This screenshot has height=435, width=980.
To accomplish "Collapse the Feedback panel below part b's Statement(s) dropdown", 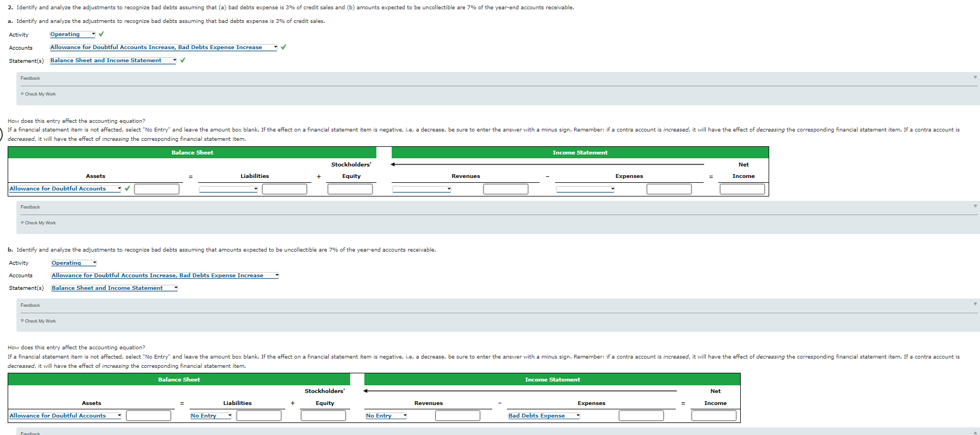I will point(975,304).
